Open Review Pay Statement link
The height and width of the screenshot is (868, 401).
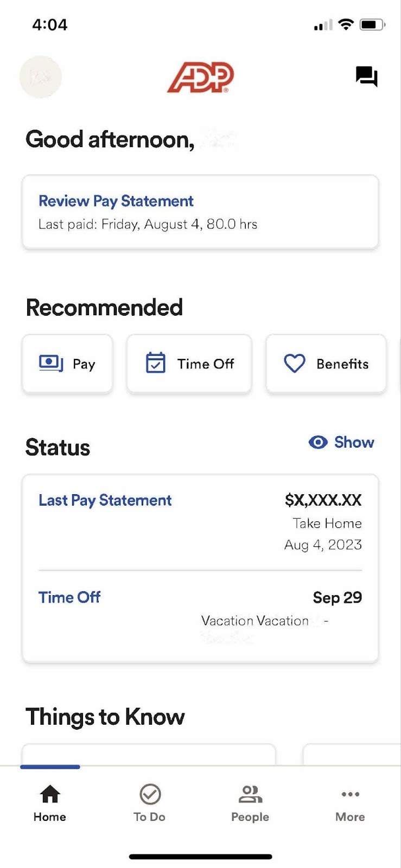point(116,201)
